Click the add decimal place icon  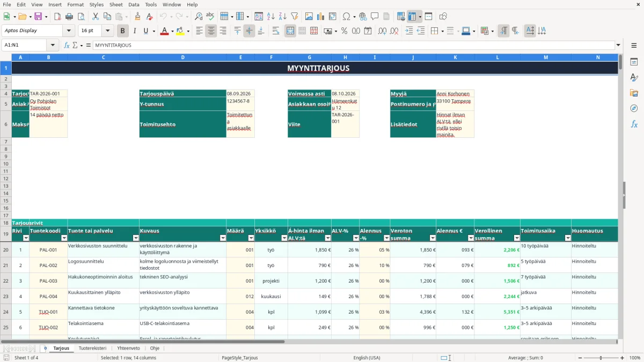click(382, 31)
